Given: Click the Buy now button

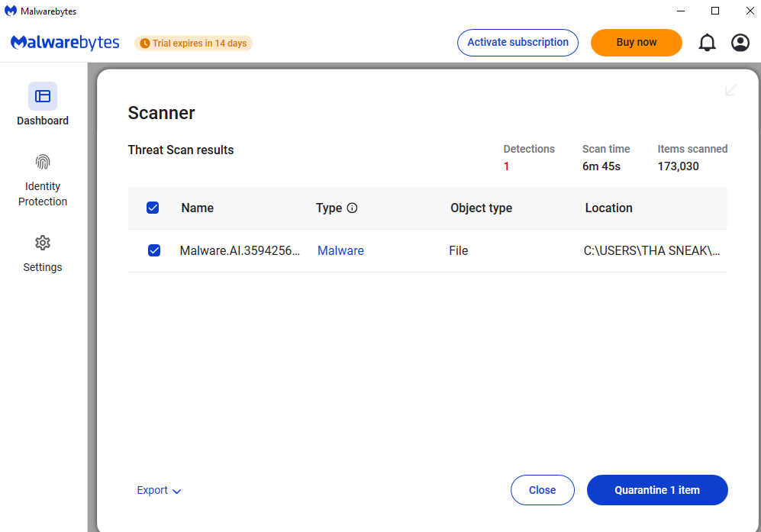Looking at the screenshot, I should click(x=637, y=43).
